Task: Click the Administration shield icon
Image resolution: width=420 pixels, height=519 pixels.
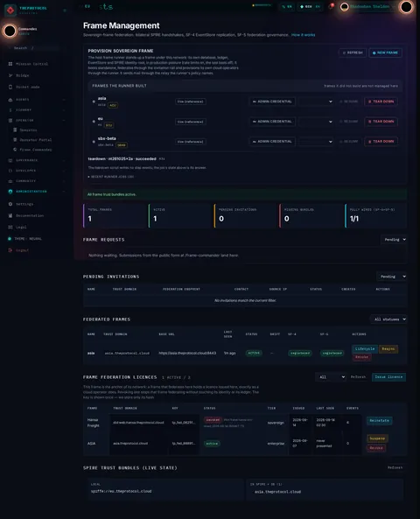Action: coord(10,192)
